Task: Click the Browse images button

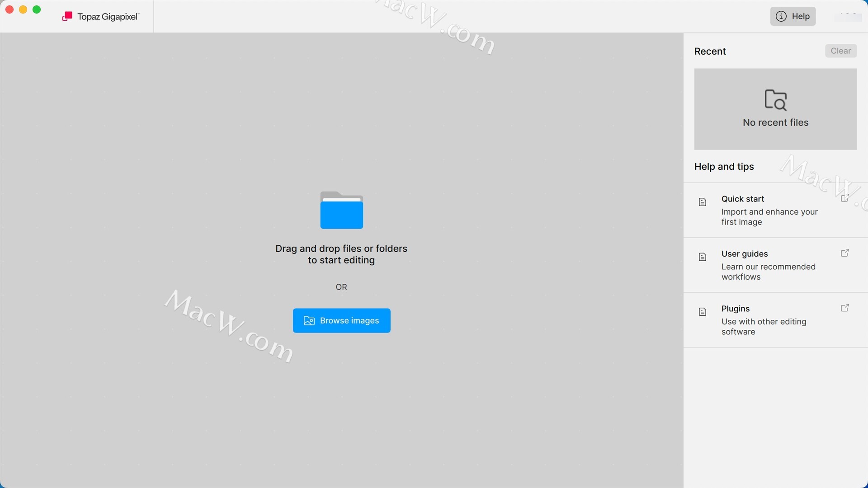Action: pyautogui.click(x=341, y=320)
